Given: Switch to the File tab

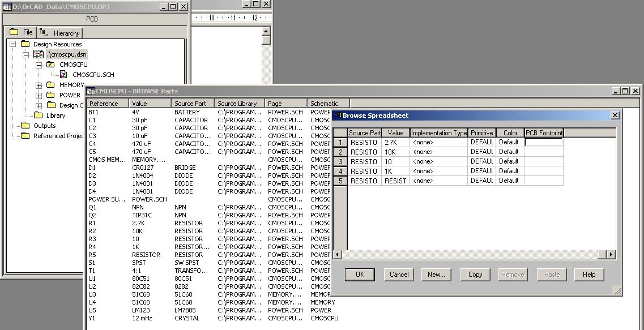Looking at the screenshot, I should click(x=20, y=32).
